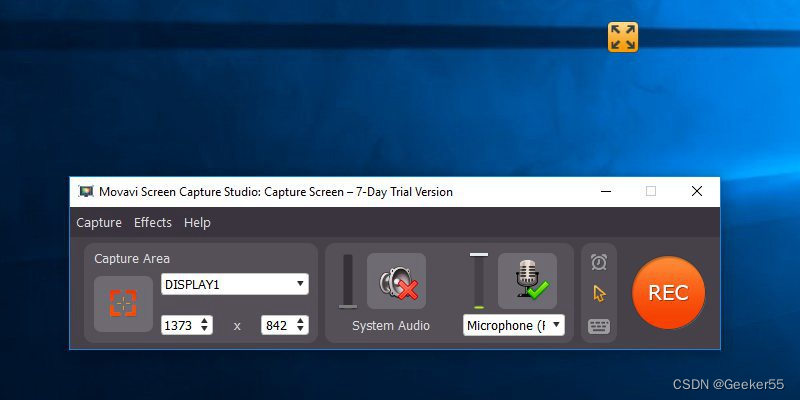Click the yellow fullscreen expand arrows icon
Screen dimensions: 800x400
[623, 37]
